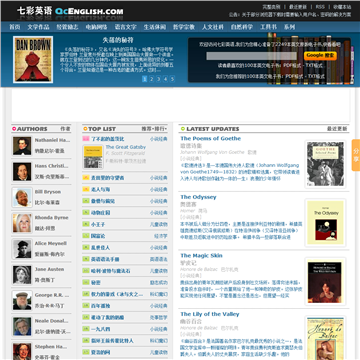Click the orange share side tab
Screen dimensions: 360x360
[x=356, y=155]
